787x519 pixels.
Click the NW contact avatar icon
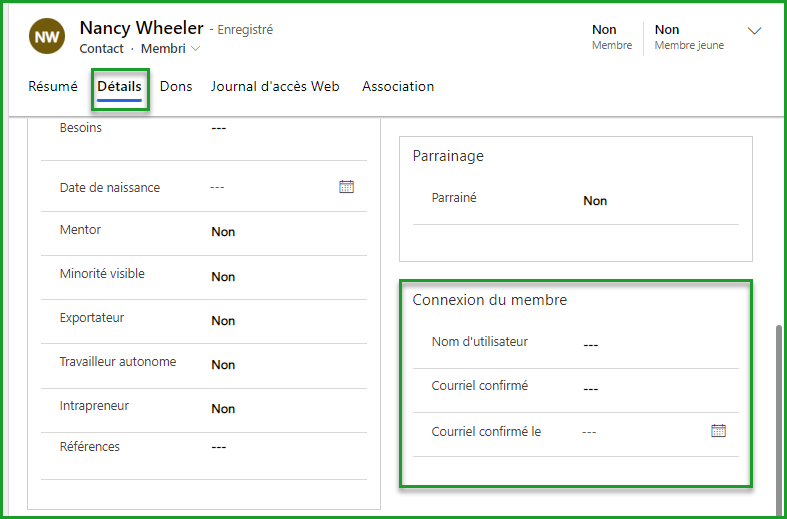pyautogui.click(x=48, y=38)
